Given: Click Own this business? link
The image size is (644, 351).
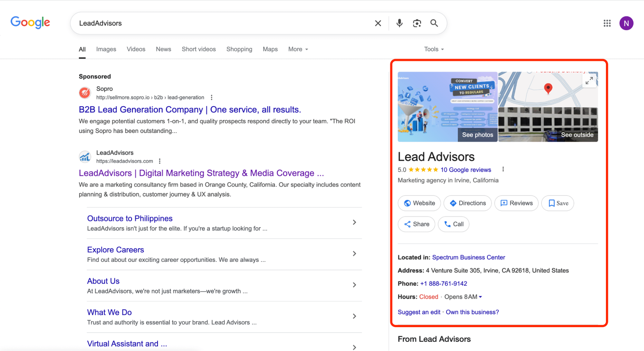Looking at the screenshot, I should click(x=472, y=312).
